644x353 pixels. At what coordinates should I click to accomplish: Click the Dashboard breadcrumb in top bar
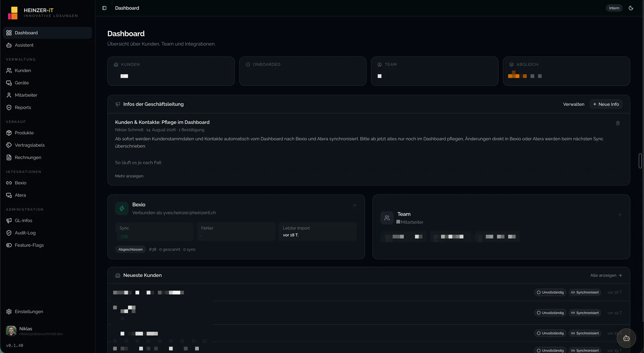coord(127,8)
